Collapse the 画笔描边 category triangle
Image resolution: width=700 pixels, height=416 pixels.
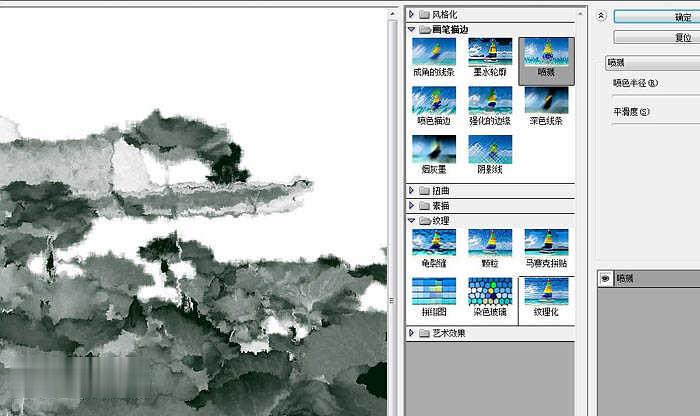point(412,29)
